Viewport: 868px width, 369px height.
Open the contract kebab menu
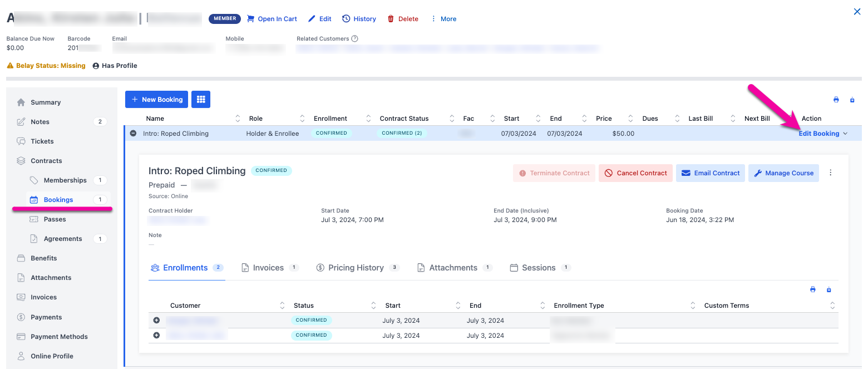[831, 173]
